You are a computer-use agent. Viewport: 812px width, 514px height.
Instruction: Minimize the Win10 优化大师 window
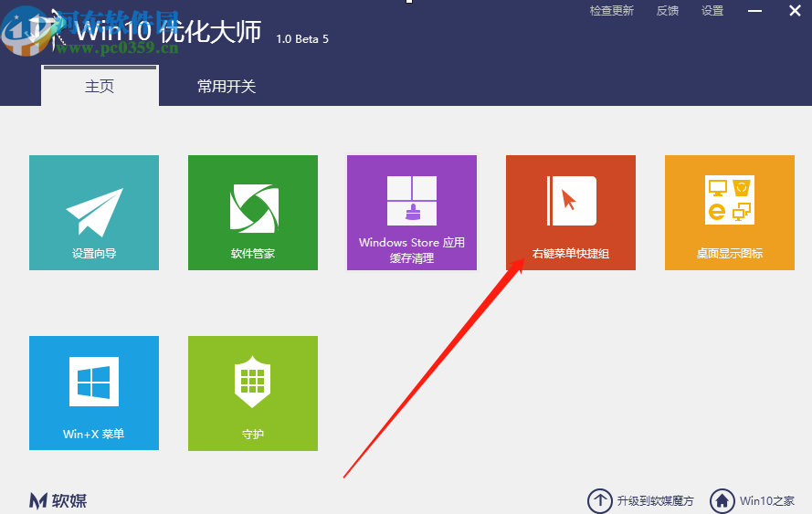pos(755,11)
